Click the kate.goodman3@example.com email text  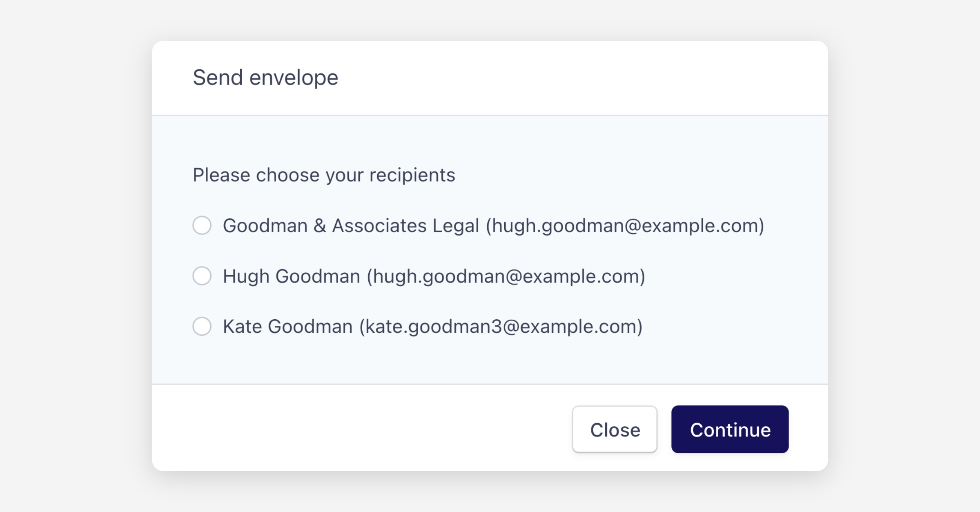(501, 327)
